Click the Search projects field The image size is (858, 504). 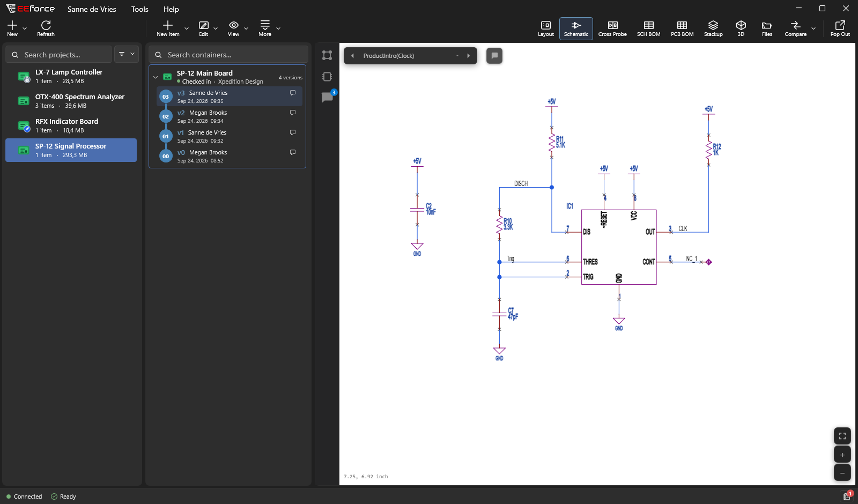[59, 55]
